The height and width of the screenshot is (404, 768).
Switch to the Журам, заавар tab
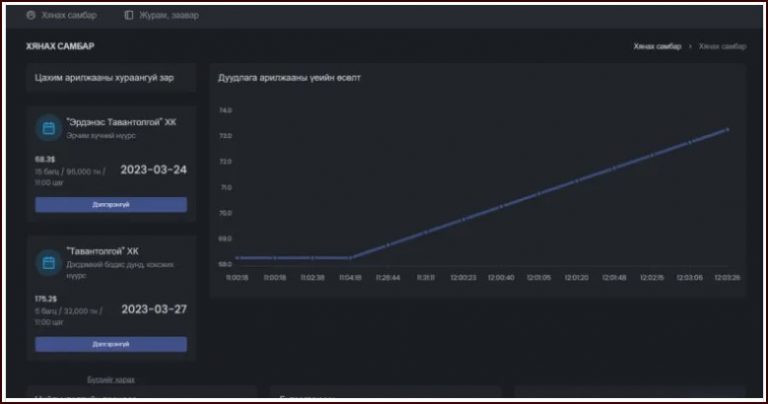(162, 15)
